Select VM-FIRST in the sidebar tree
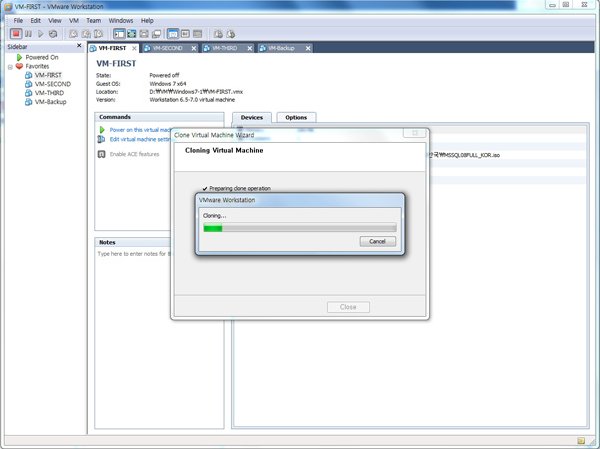Image resolution: width=600 pixels, height=449 pixels. pos(48,75)
